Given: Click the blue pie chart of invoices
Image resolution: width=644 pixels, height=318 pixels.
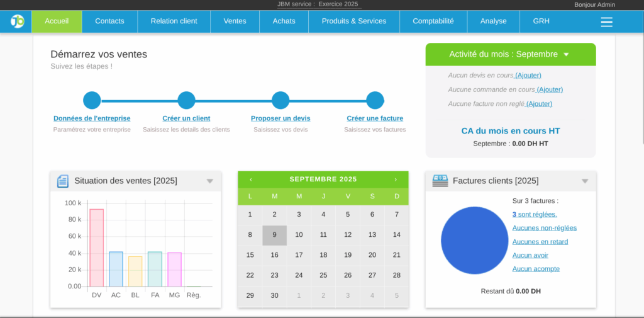Looking at the screenshot, I should [x=474, y=241].
